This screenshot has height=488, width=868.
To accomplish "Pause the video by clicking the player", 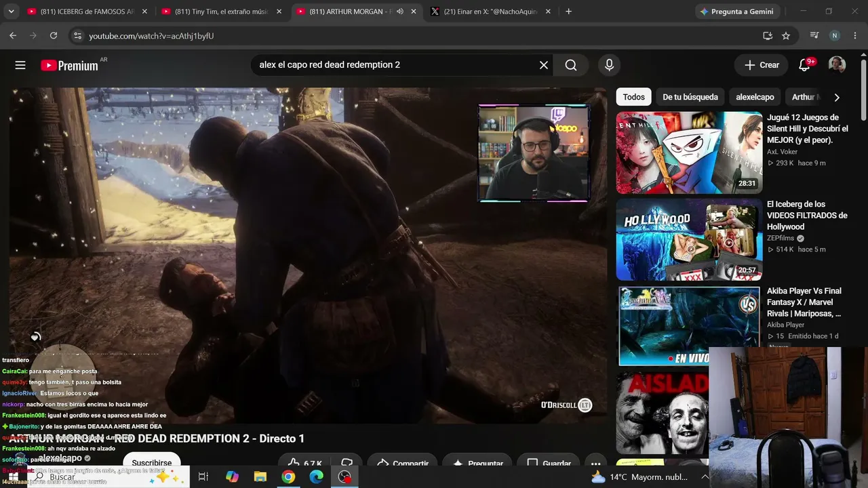I will tap(308, 256).
